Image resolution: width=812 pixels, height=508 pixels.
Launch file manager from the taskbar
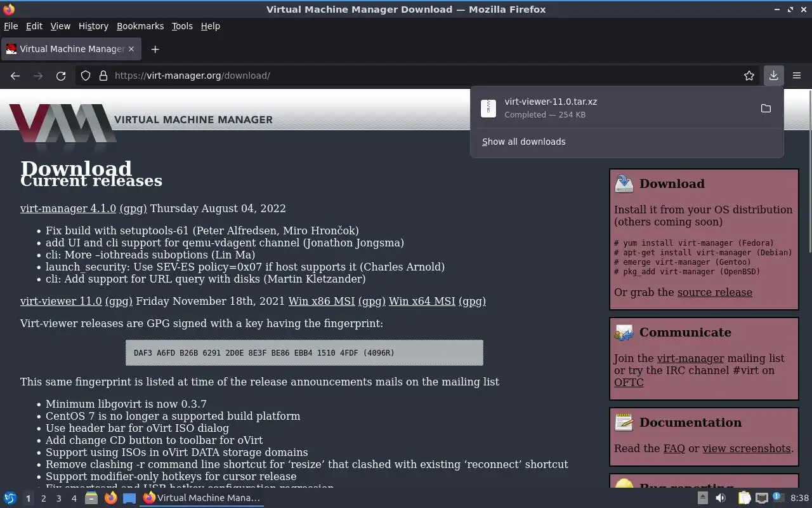tap(91, 498)
